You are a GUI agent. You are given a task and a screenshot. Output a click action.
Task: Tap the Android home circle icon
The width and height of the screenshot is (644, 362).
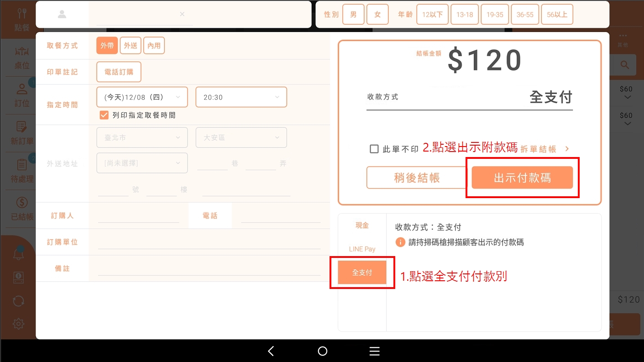click(323, 351)
